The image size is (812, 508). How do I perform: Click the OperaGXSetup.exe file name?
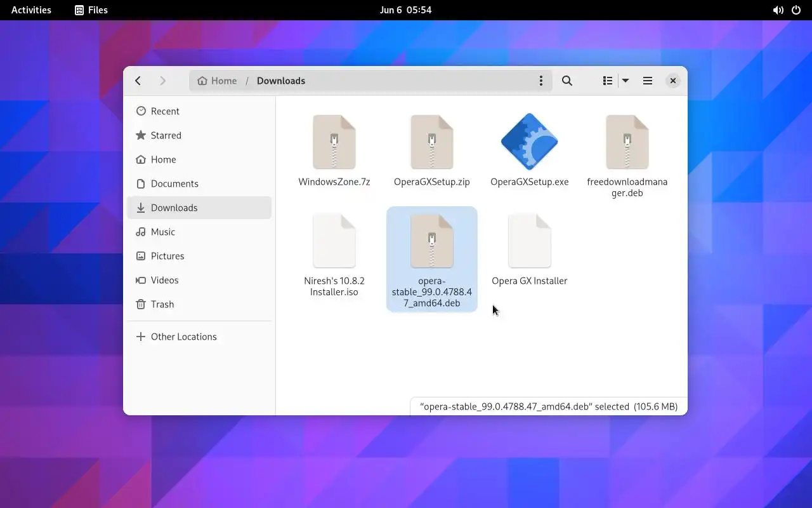530,182
